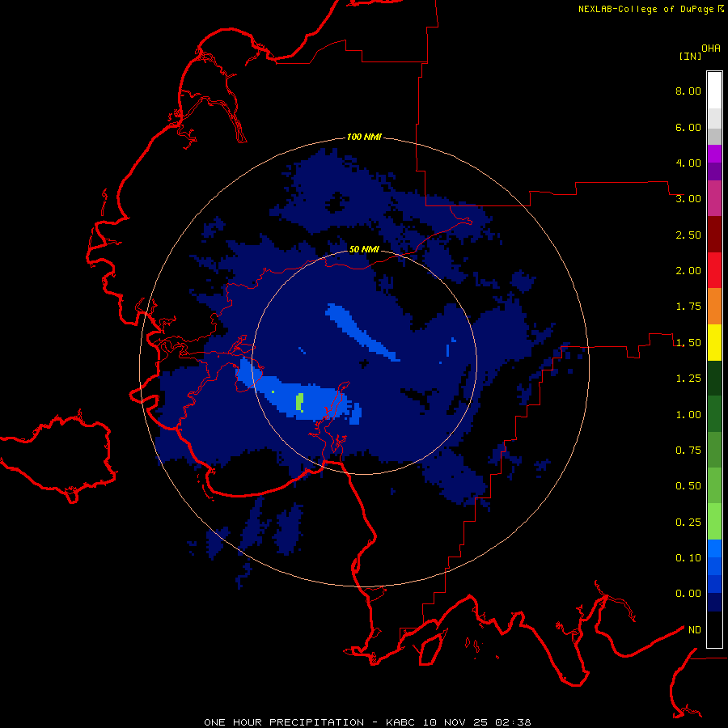Viewport: 728px width, 728px height.
Task: Click the 6.00 legend value
Action: tap(688, 127)
